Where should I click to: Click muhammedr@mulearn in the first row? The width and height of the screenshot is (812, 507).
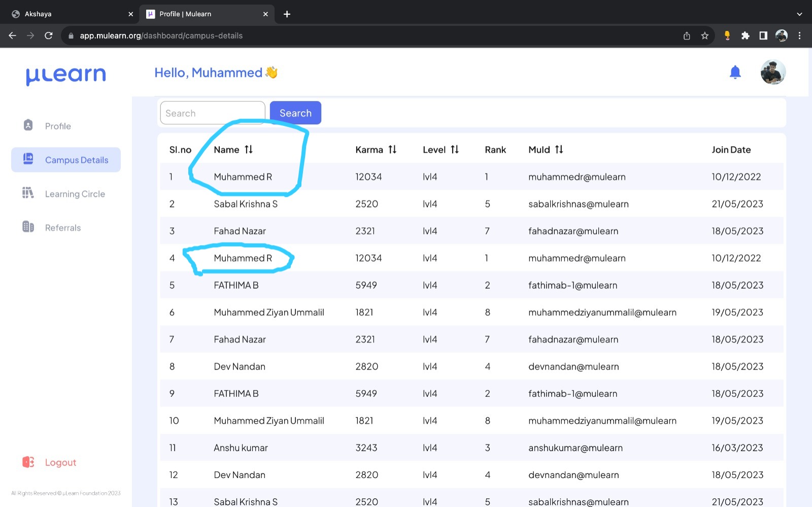point(576,177)
